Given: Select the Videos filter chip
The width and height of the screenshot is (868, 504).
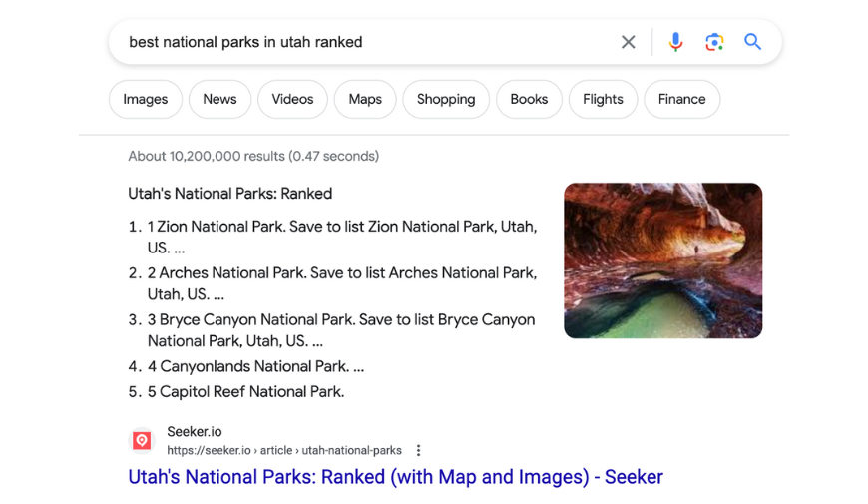Looking at the screenshot, I should 292,99.
